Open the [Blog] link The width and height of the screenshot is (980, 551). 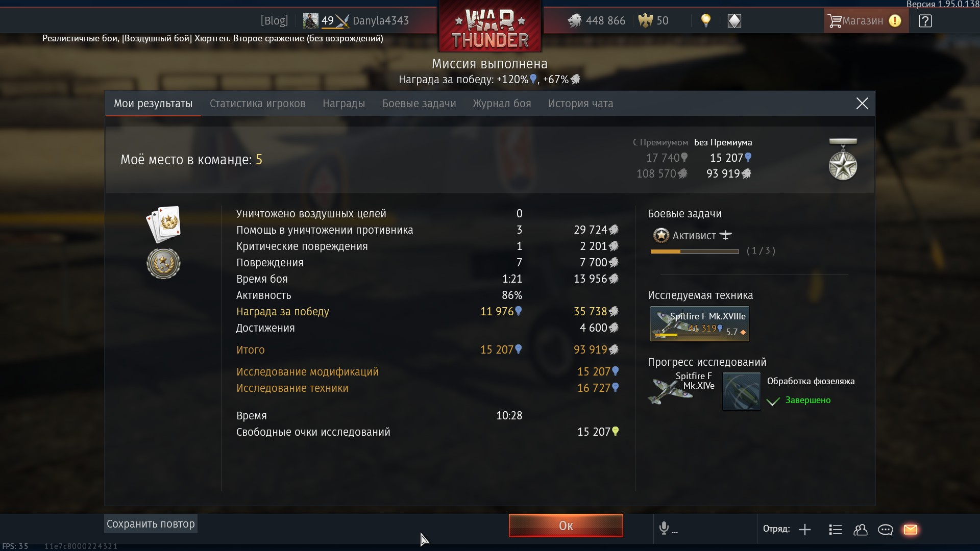pos(275,20)
